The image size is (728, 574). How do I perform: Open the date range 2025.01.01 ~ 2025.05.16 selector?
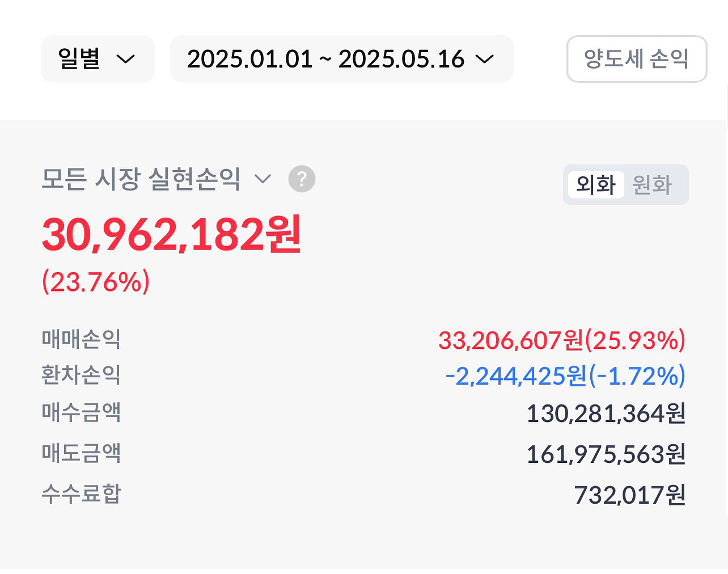pos(341,59)
